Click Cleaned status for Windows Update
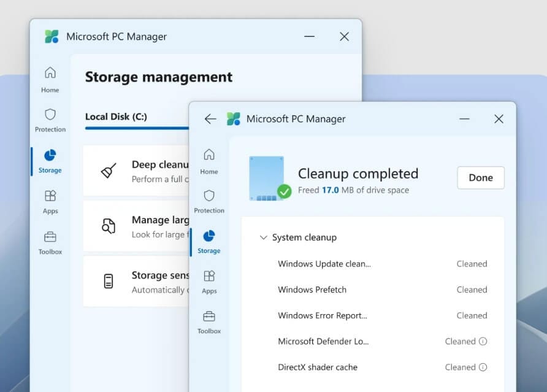 (x=472, y=264)
